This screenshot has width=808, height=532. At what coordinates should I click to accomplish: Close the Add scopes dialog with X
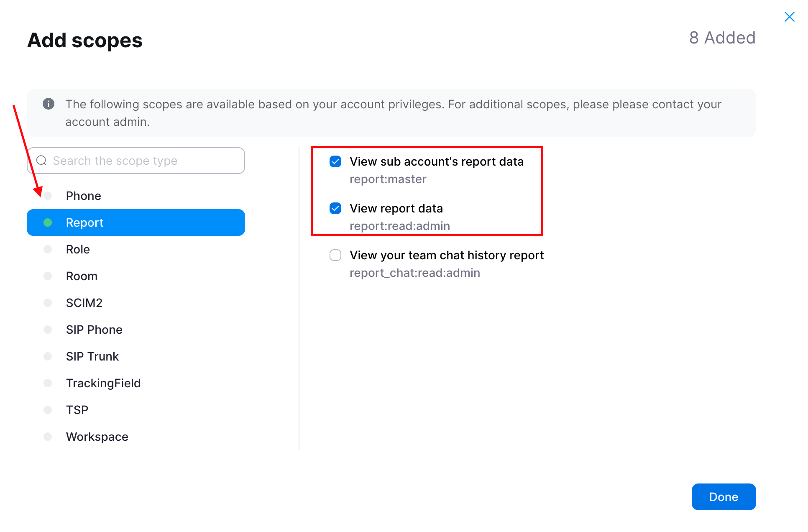pyautogui.click(x=789, y=17)
